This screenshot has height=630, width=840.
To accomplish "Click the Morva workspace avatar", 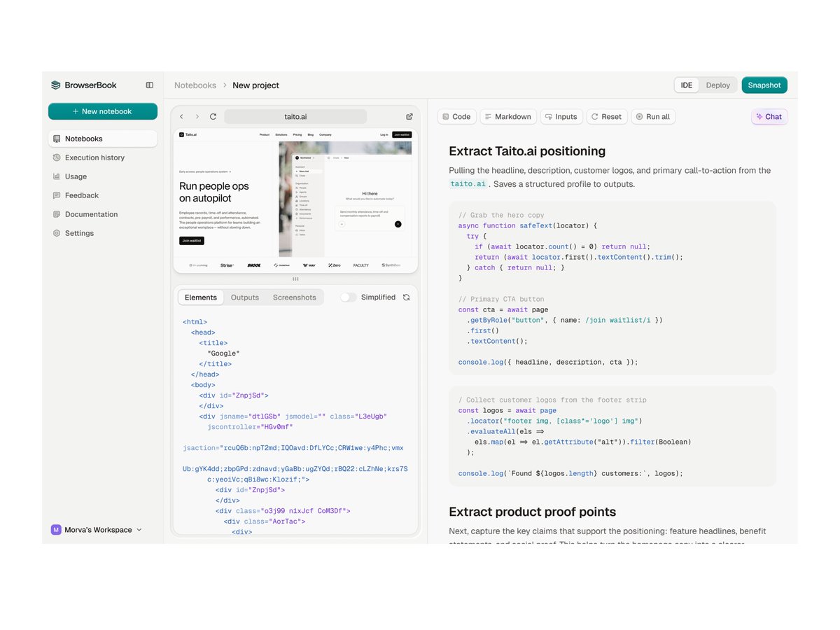I will tap(56, 530).
